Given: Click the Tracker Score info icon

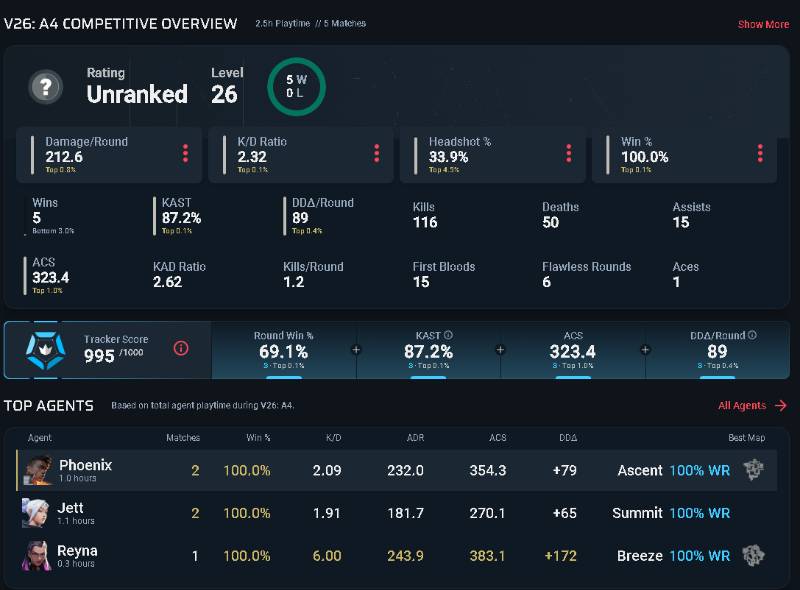Looking at the screenshot, I should (181, 349).
